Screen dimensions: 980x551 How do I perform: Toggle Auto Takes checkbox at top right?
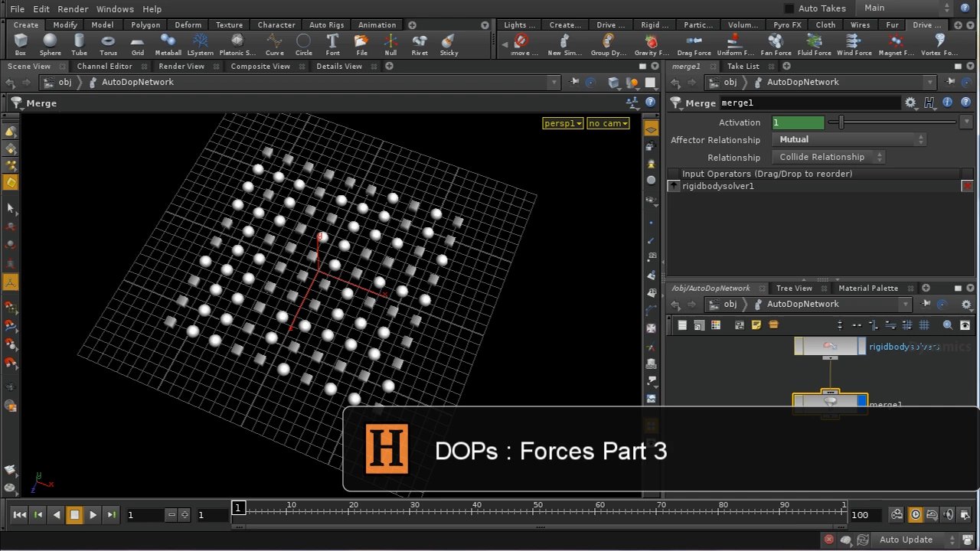pos(788,8)
